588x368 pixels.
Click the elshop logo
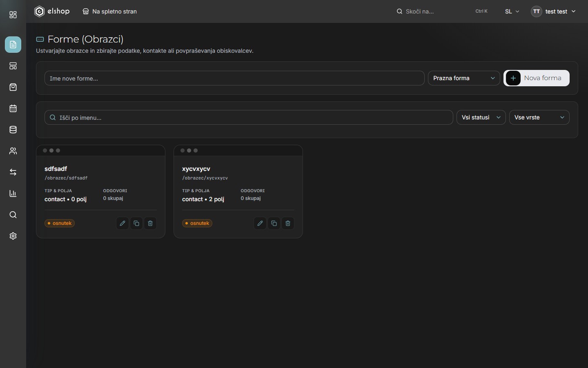pos(52,11)
